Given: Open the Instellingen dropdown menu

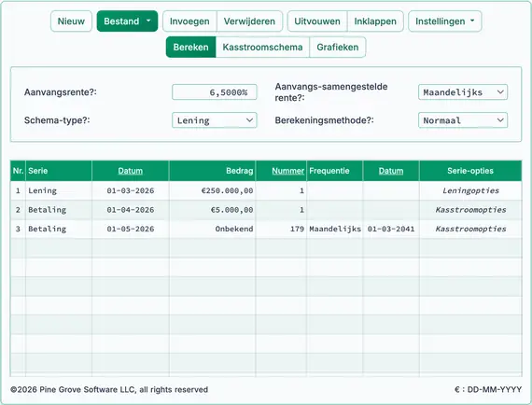Looking at the screenshot, I should click(x=445, y=21).
